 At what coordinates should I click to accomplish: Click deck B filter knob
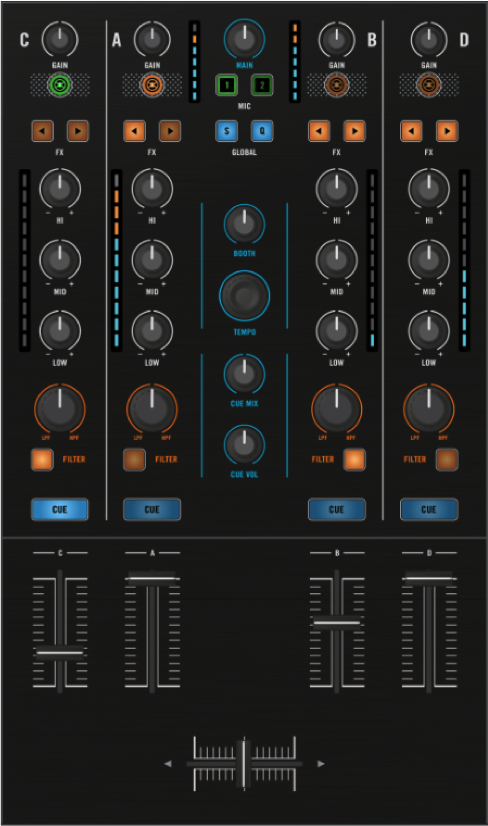[x=336, y=409]
